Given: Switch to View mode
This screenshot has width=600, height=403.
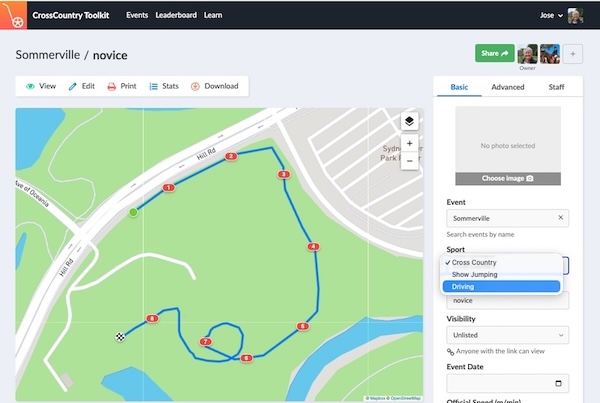Looking at the screenshot, I should pos(41,86).
